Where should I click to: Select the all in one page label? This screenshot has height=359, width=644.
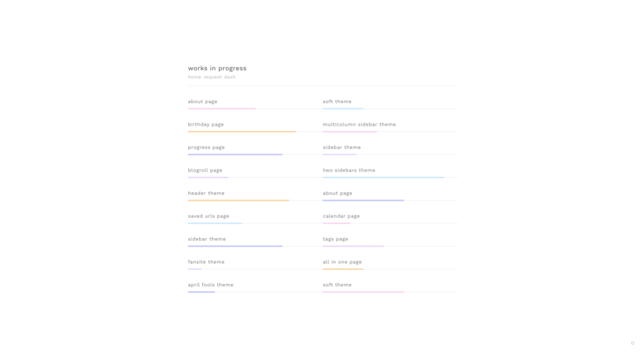pyautogui.click(x=342, y=262)
